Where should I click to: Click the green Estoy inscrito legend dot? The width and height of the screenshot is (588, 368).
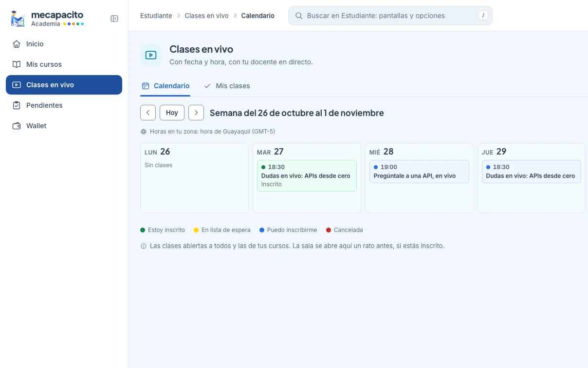click(x=143, y=230)
